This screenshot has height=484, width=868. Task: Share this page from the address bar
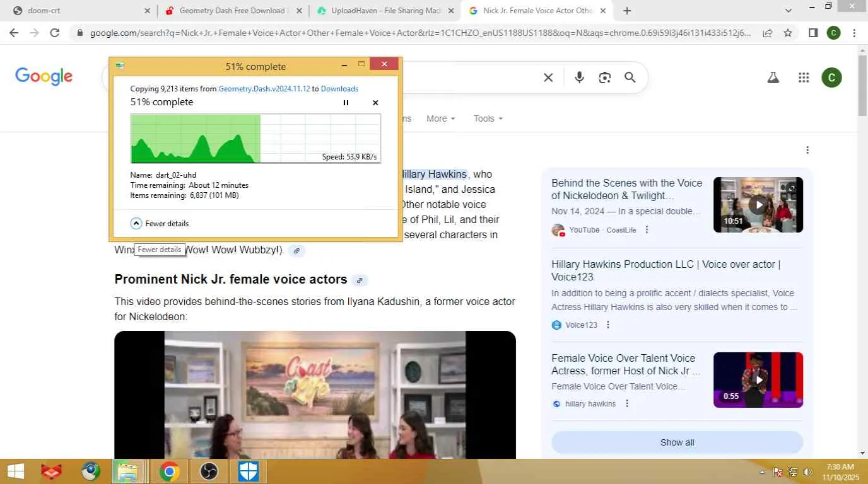[768, 33]
